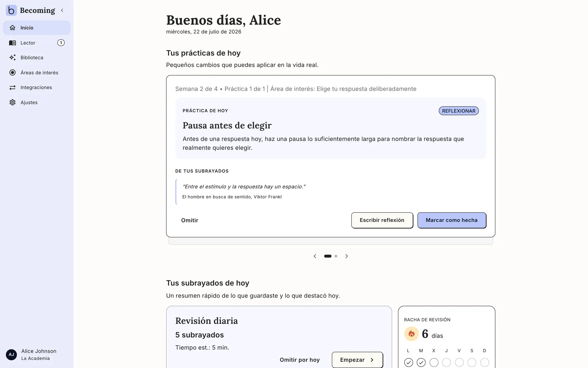Click the streak flame icon
This screenshot has width=588, height=368.
(x=412, y=334)
